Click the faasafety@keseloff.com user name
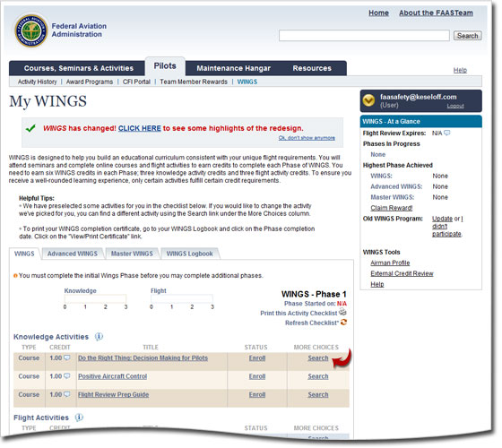This screenshot has width=502, height=448. pyautogui.click(x=418, y=97)
